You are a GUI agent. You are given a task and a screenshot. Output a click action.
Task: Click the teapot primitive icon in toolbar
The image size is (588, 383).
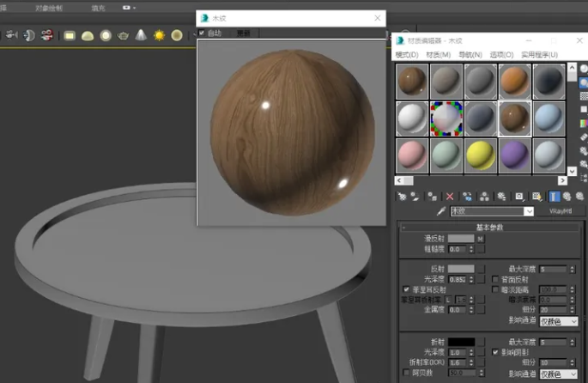(124, 35)
